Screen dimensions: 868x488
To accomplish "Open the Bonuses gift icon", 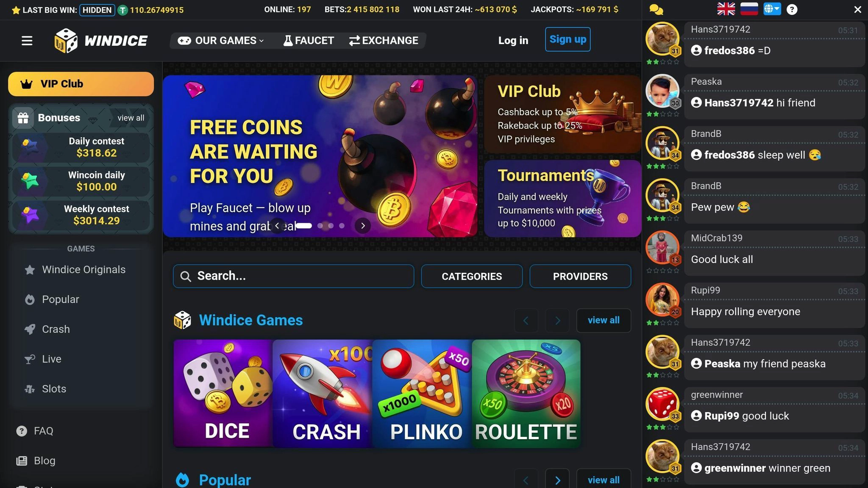I will click(x=23, y=118).
